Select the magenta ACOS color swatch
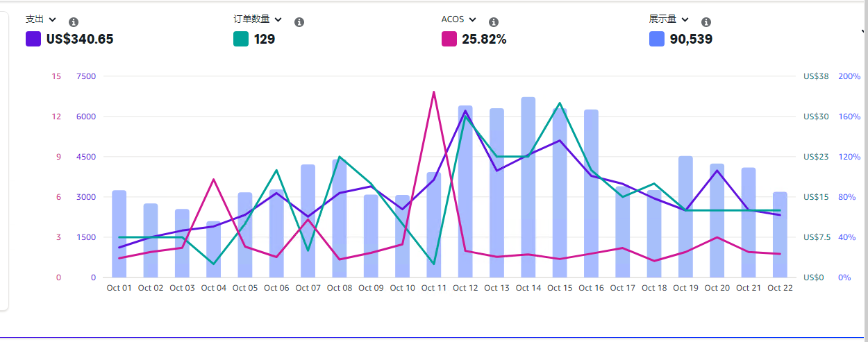Screen dimensions: 868x342 [449, 40]
